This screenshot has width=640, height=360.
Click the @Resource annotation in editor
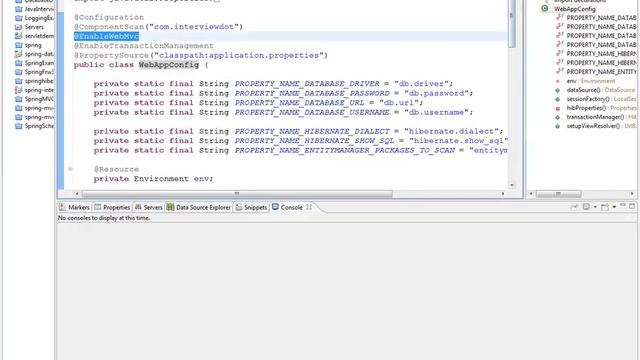(116, 169)
